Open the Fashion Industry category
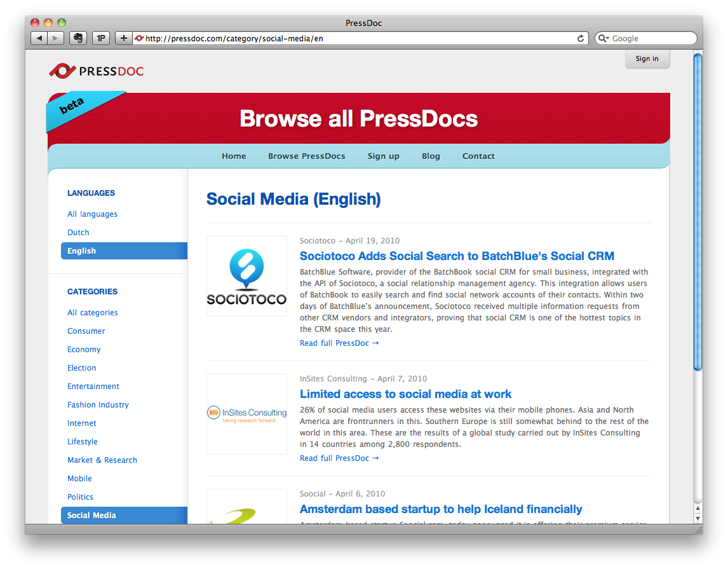728x569 pixels. point(98,404)
